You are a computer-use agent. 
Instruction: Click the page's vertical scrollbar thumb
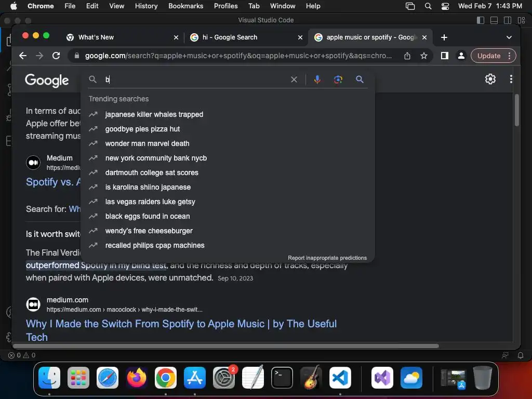pos(517,110)
